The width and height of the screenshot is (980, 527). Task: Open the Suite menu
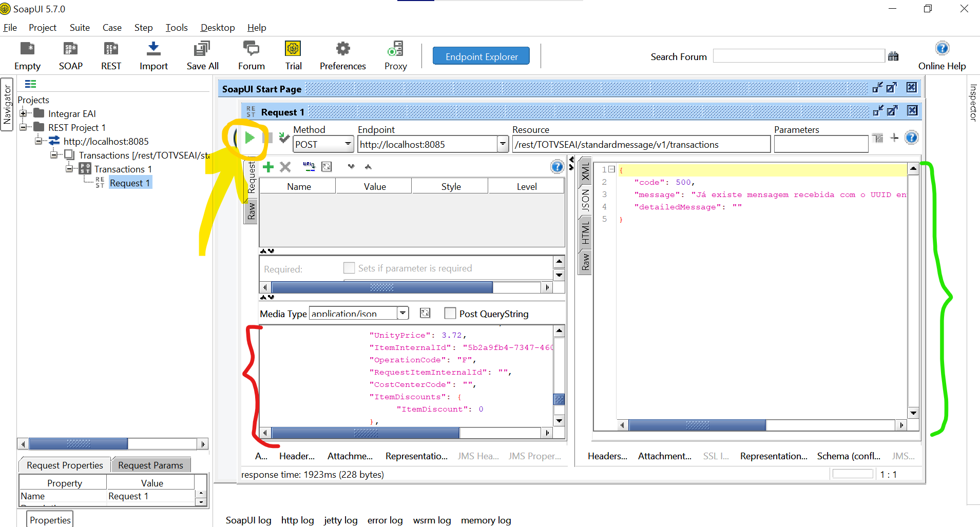(x=80, y=28)
